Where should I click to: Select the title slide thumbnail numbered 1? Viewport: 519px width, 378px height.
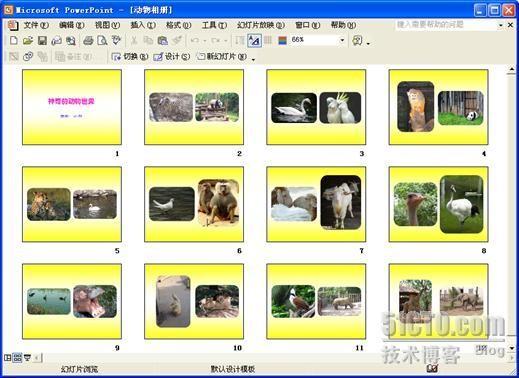click(x=72, y=107)
